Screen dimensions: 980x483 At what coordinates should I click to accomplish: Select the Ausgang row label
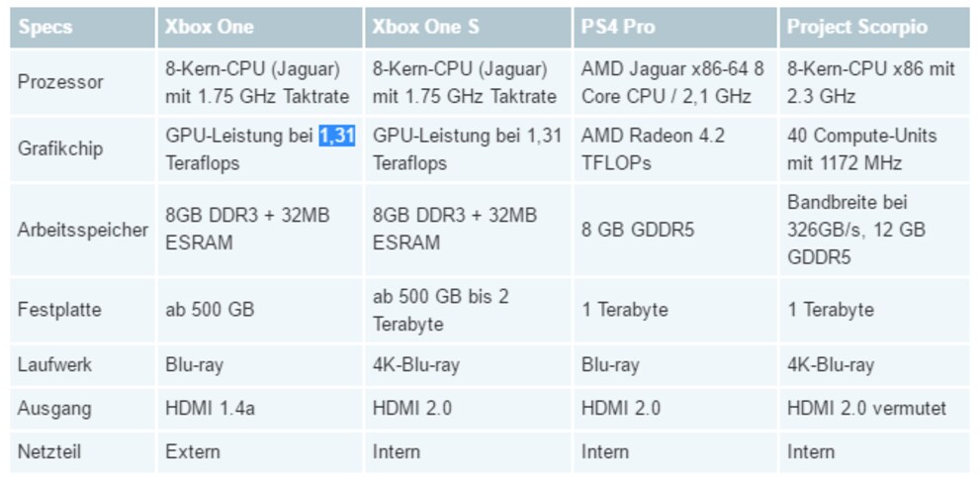pyautogui.click(x=54, y=408)
